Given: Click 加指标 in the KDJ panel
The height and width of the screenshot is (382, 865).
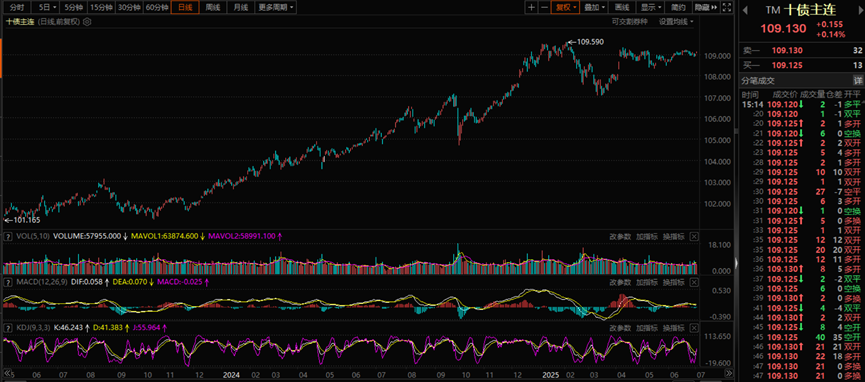Looking at the screenshot, I should (x=647, y=328).
